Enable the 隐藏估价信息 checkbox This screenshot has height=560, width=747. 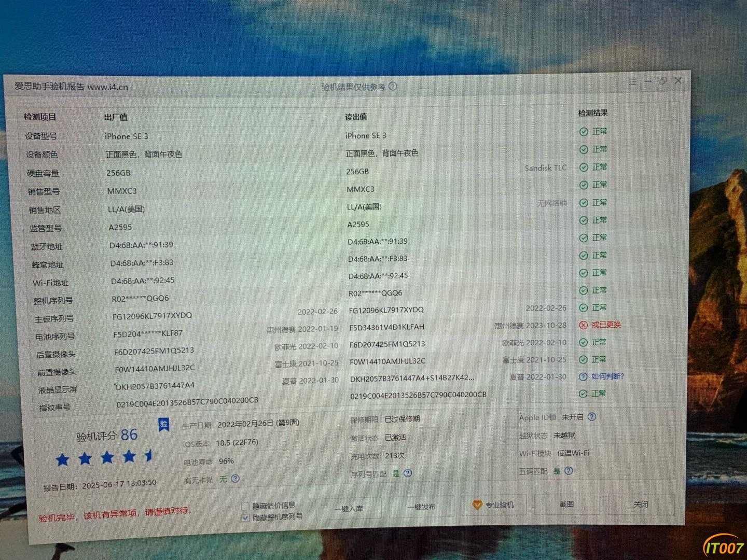tap(245, 506)
